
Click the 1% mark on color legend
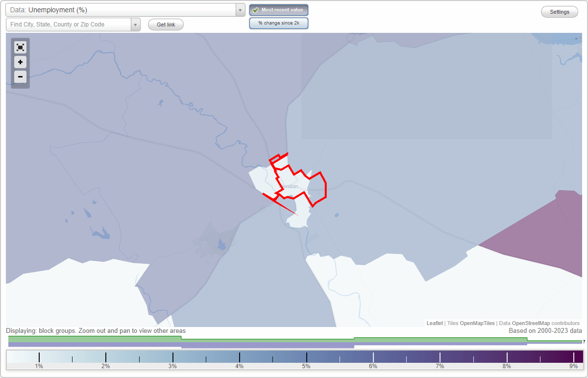(x=39, y=366)
